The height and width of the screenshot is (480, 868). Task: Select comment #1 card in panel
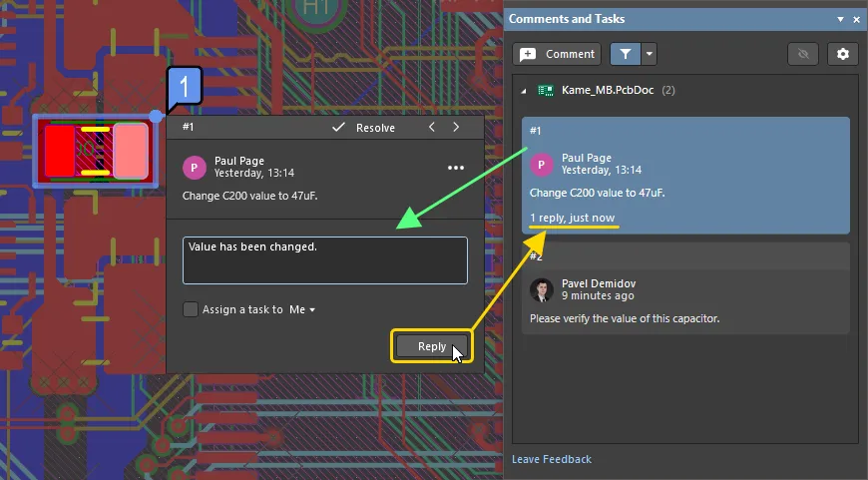(x=685, y=175)
